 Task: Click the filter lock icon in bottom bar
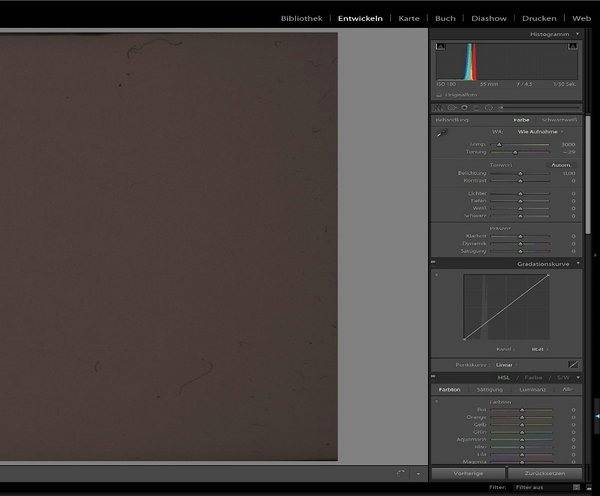(576, 487)
